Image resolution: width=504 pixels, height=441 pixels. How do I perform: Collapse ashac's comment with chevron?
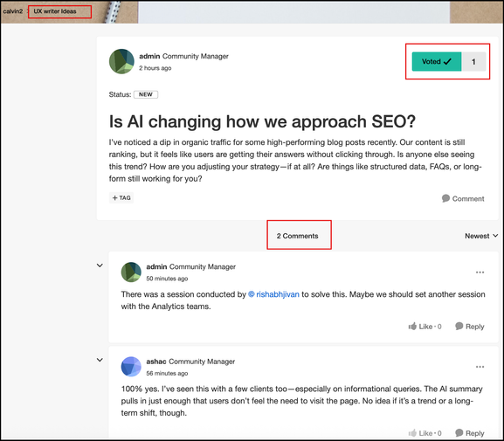[x=100, y=360]
